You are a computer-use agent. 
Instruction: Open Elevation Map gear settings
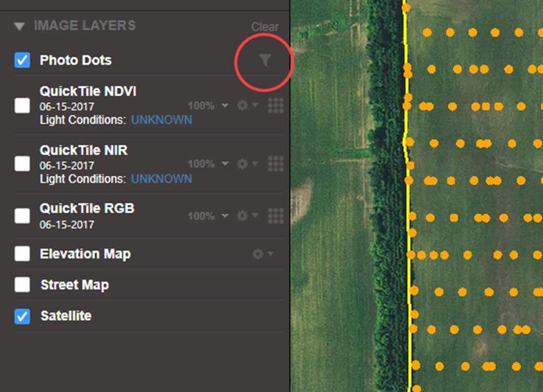262,254
